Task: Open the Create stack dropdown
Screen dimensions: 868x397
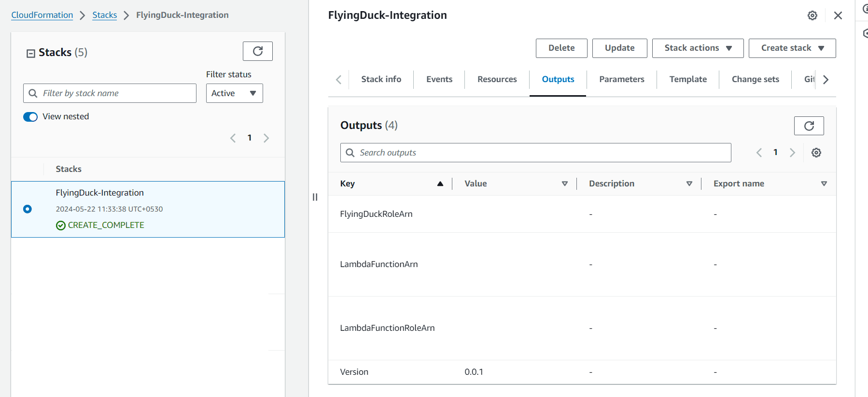Action: point(792,48)
